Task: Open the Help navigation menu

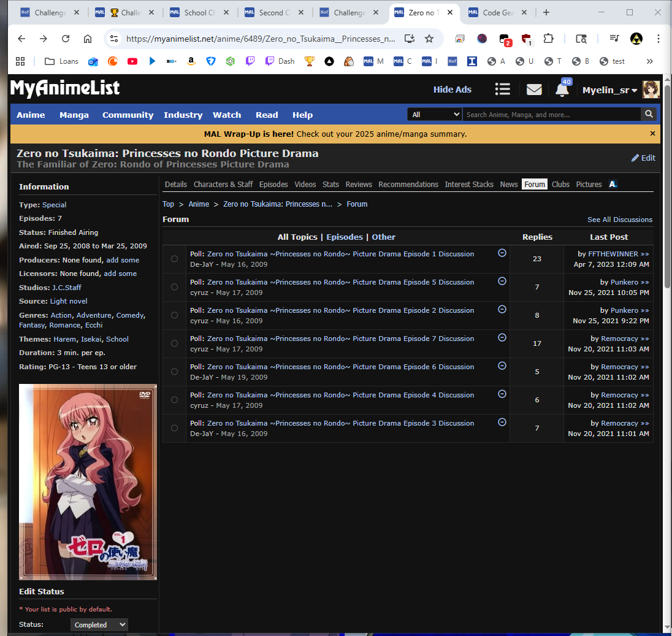Action: (x=302, y=115)
